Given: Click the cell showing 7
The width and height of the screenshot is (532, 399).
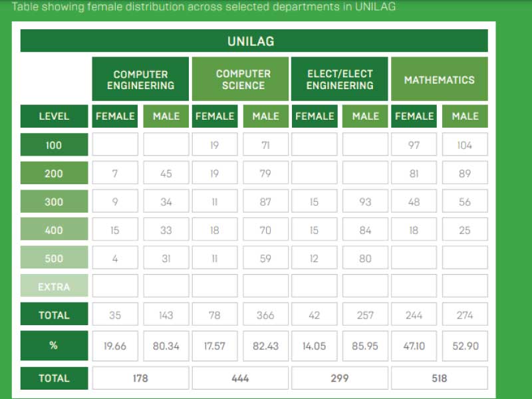Looking at the screenshot, I should [x=115, y=173].
